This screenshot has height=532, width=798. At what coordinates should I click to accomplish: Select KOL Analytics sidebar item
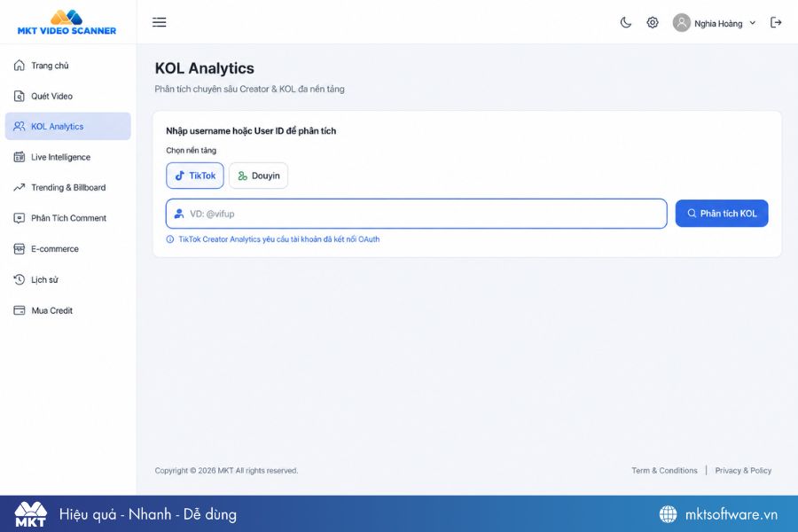(x=67, y=126)
